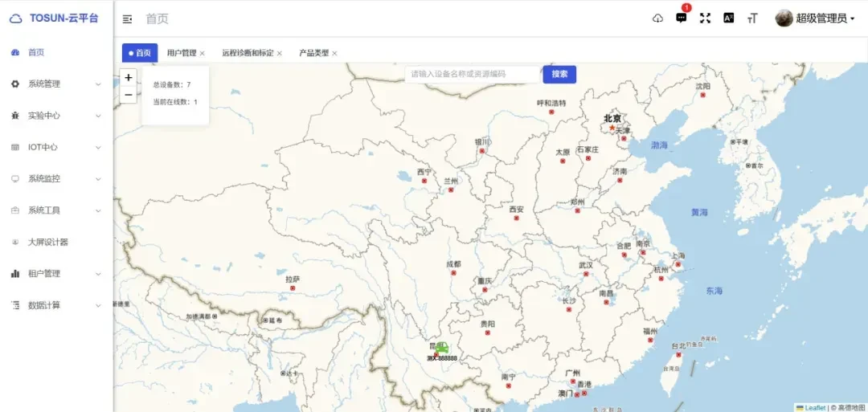Click the Beijing star marker on map

tap(612, 128)
